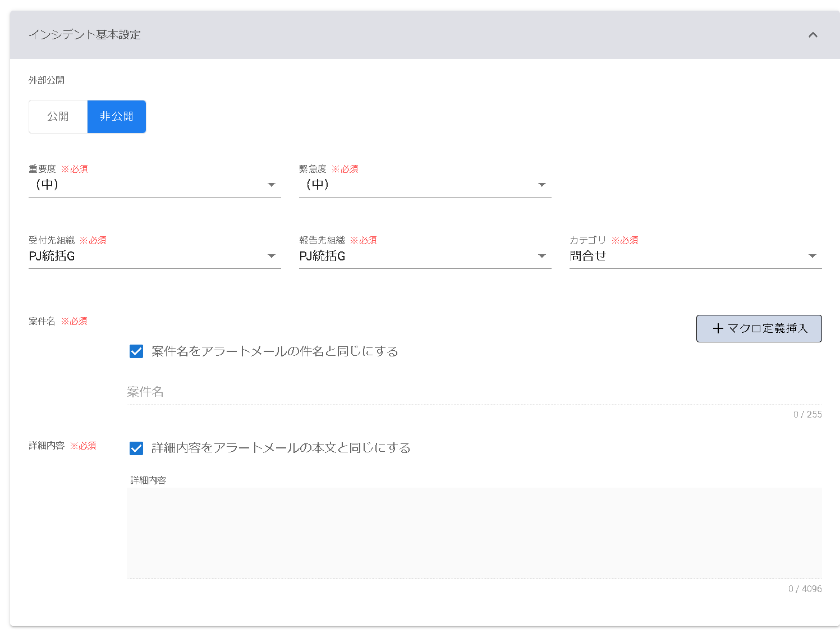This screenshot has height=637, width=840.
Task: Click the インシデント基本設定 header title
Action: coord(85,35)
